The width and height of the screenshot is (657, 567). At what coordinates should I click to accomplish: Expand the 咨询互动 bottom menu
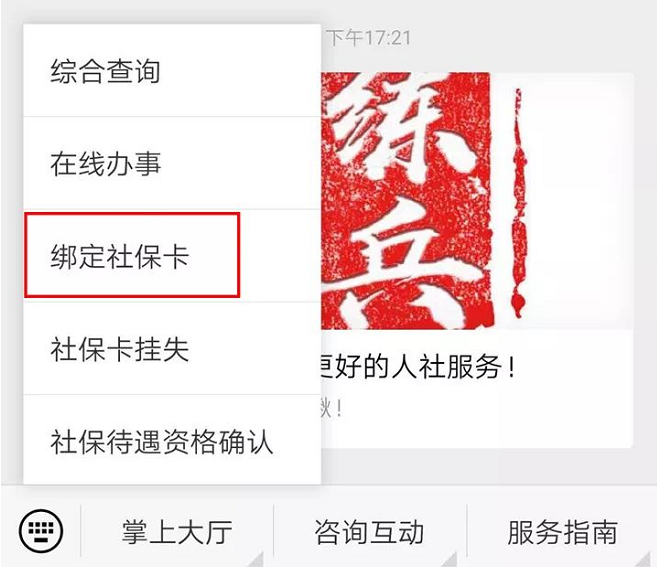370,532
